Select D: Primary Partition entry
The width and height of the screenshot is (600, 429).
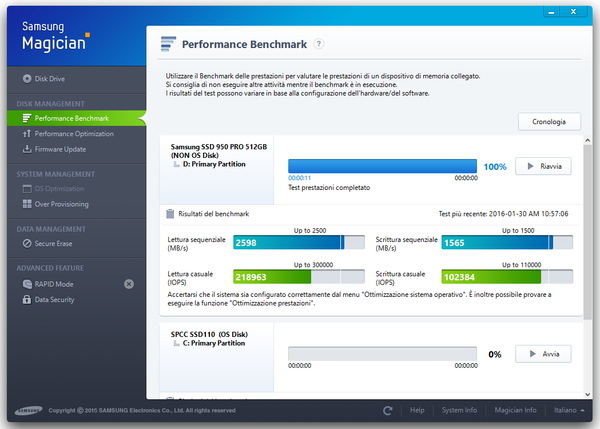click(214, 164)
